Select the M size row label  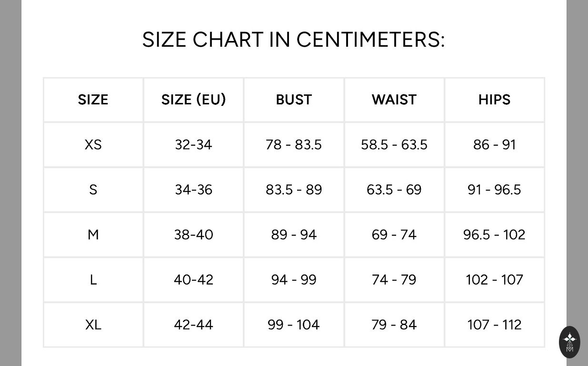[x=93, y=234]
